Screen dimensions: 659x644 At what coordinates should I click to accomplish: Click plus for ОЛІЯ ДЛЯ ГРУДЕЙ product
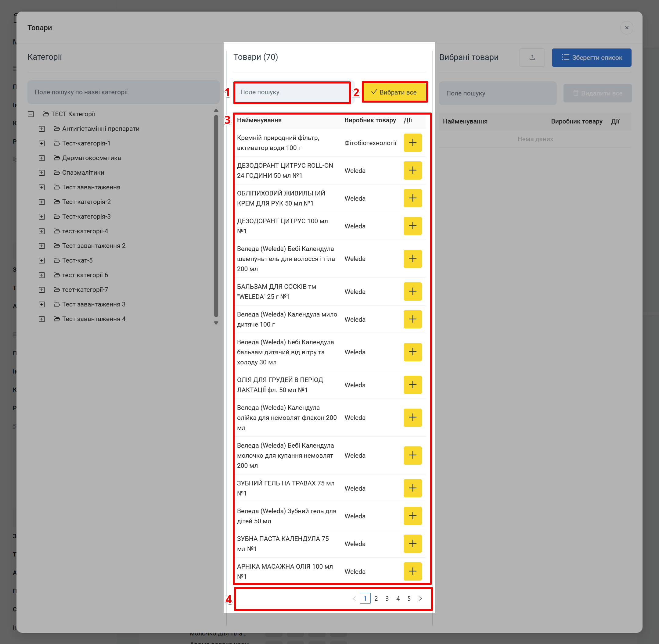click(412, 385)
